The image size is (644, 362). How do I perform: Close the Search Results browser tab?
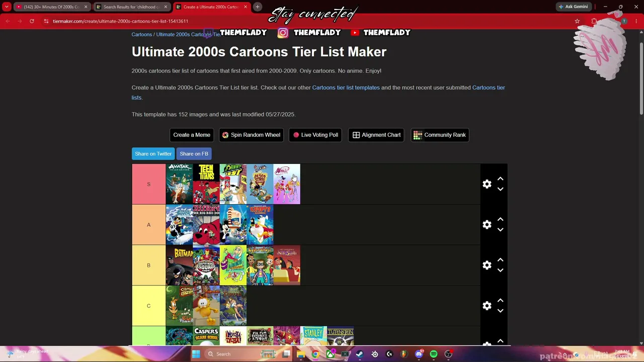(165, 7)
